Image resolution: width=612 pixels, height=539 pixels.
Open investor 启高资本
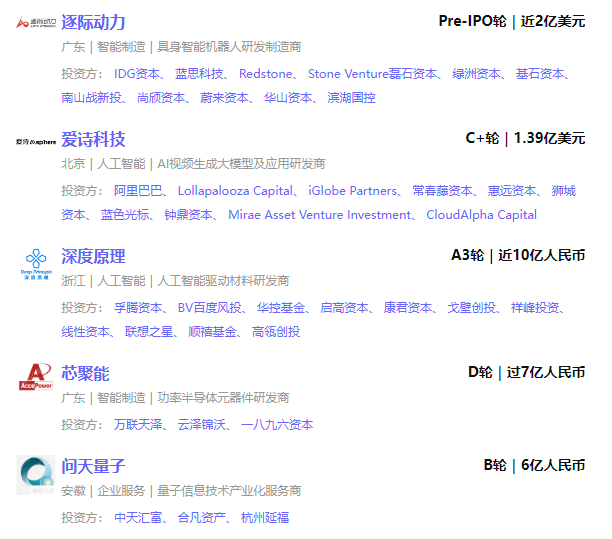[344, 308]
